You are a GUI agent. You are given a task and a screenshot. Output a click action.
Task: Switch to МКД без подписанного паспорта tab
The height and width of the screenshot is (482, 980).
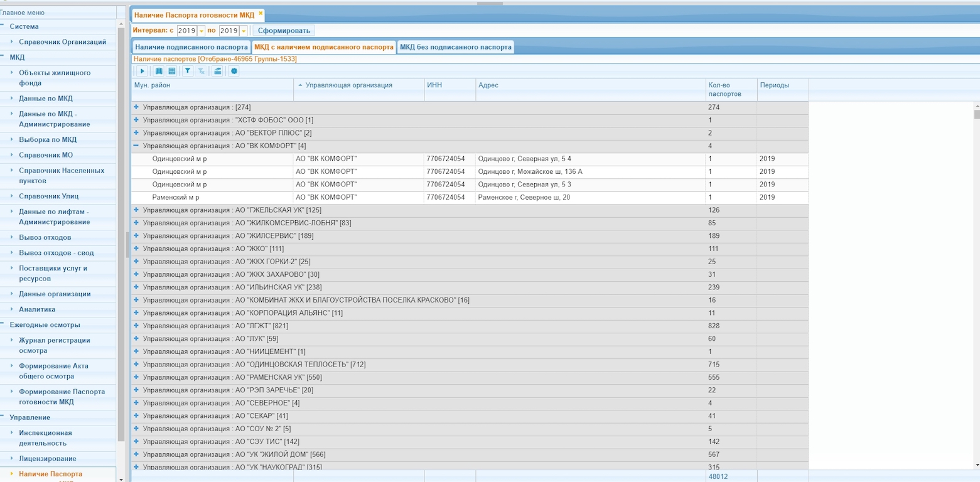[456, 47]
